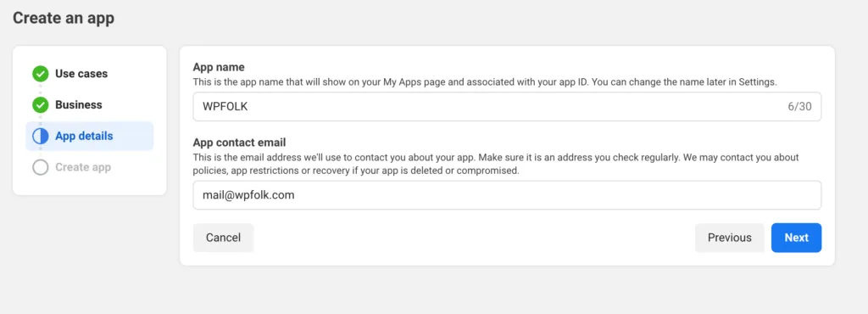Screen dimensions: 868x314
Task: Click the WPFOLK text in the name field
Action: (225, 106)
